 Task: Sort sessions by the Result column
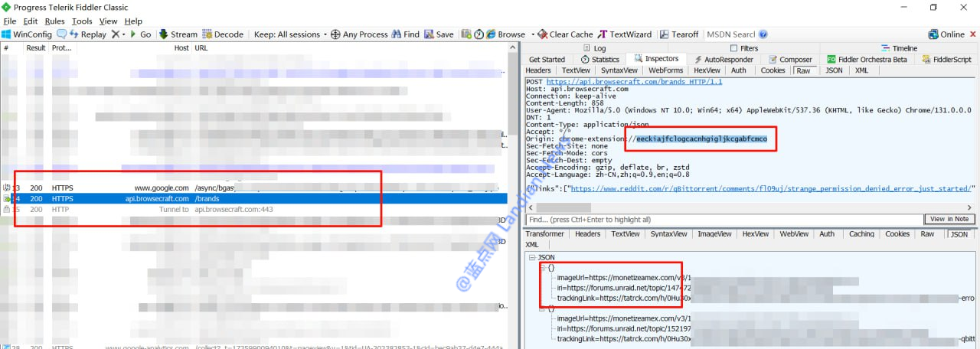pyautogui.click(x=36, y=47)
